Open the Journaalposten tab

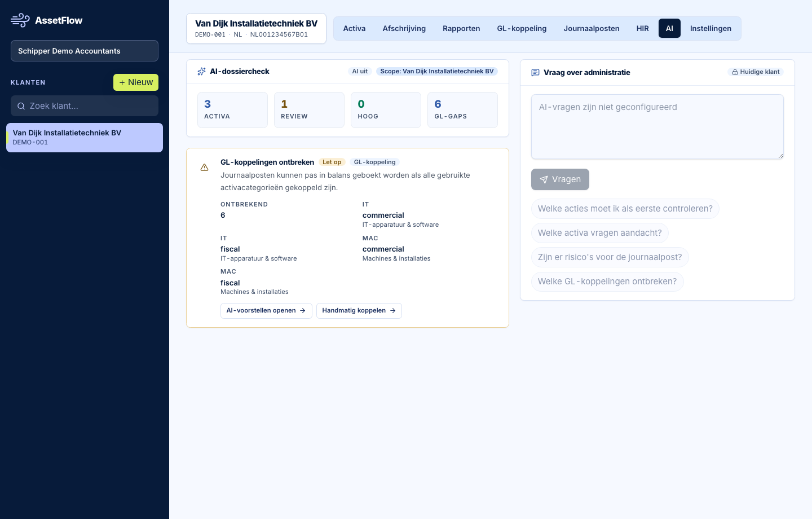point(592,29)
